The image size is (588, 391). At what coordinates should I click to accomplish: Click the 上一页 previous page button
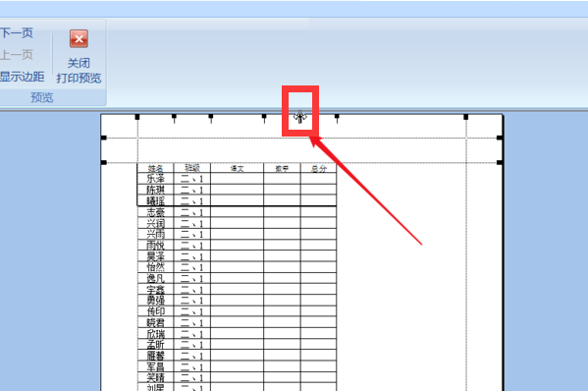(x=17, y=55)
